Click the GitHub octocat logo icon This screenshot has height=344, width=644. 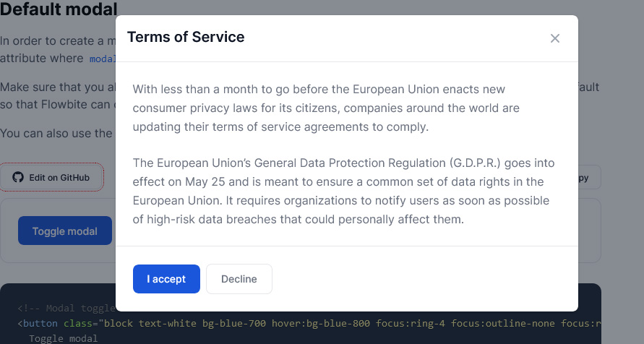tap(18, 177)
